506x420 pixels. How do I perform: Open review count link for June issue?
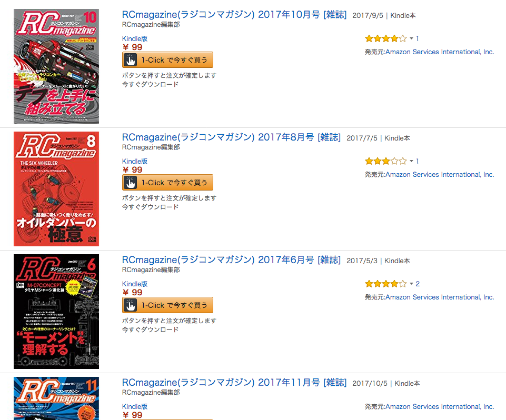point(418,284)
